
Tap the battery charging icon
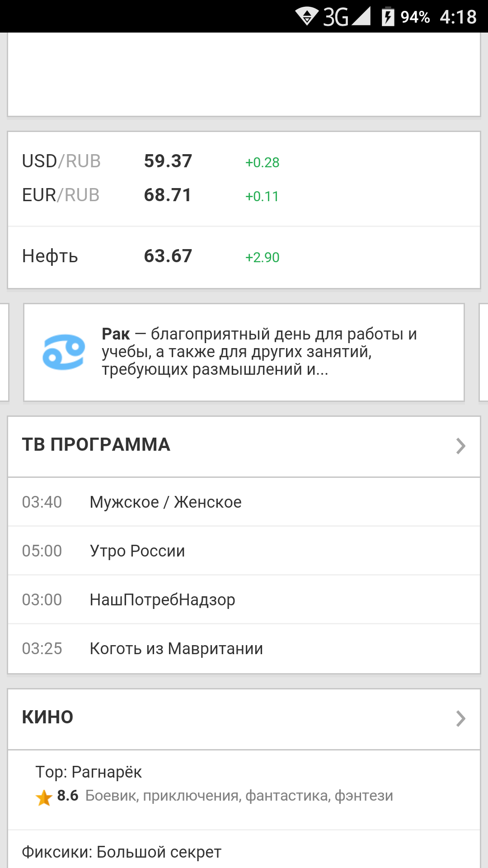tap(388, 17)
